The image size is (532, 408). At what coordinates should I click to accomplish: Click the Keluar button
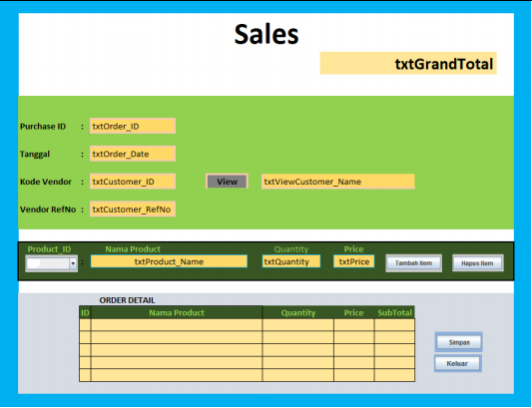click(458, 363)
